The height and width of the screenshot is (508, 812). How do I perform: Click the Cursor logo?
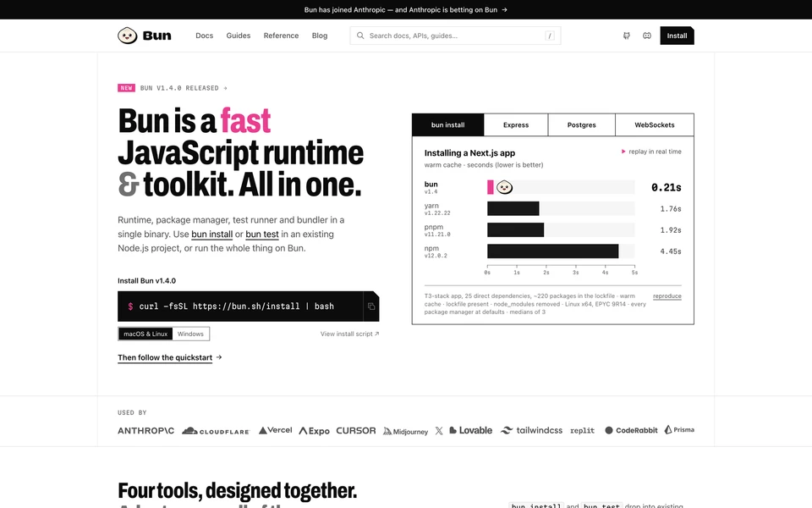pos(356,431)
